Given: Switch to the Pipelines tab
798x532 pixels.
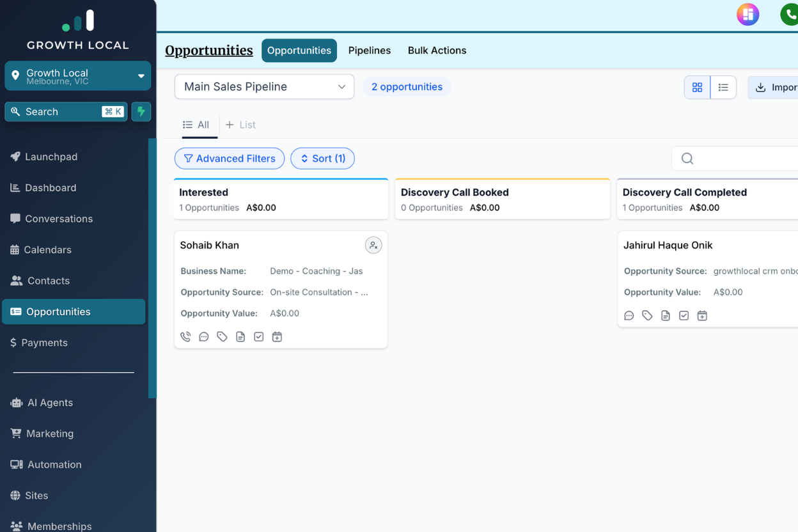Looking at the screenshot, I should (370, 51).
